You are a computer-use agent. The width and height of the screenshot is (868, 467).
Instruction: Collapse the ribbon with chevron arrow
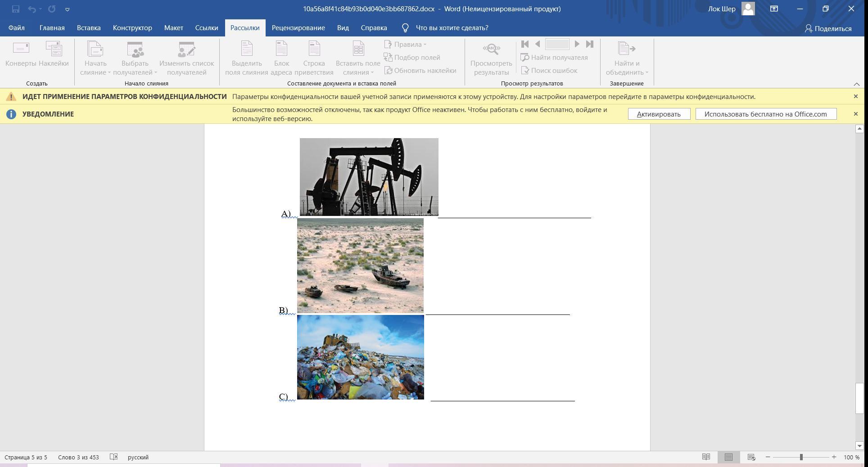[857, 84]
